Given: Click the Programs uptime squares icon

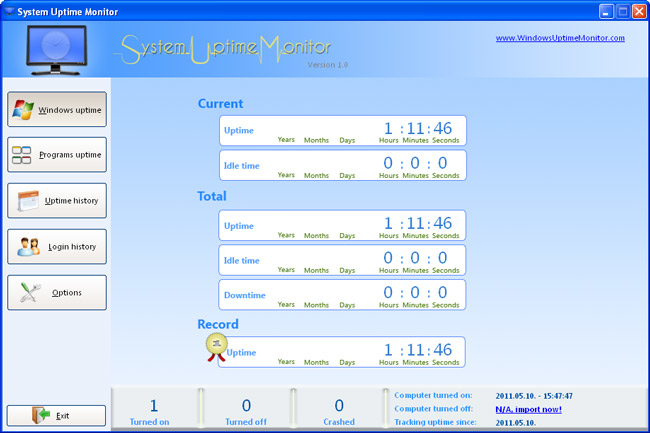Looking at the screenshot, I should click(22, 155).
